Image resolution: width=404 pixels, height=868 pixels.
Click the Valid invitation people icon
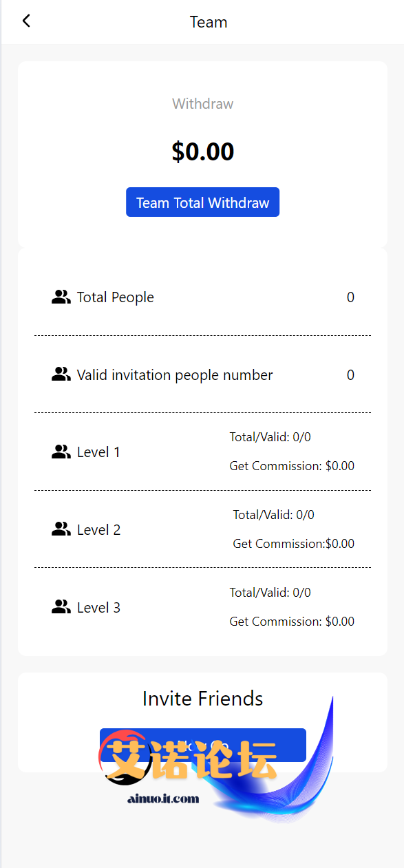click(x=61, y=374)
